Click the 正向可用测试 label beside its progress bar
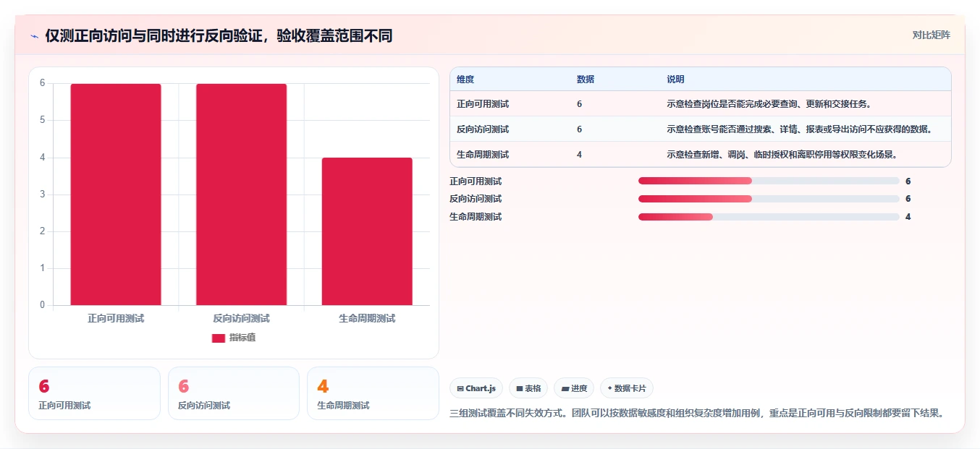 pyautogui.click(x=476, y=181)
